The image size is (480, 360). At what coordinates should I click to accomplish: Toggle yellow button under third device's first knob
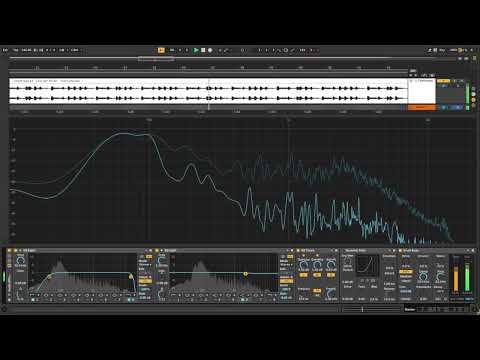pyautogui.click(x=303, y=275)
